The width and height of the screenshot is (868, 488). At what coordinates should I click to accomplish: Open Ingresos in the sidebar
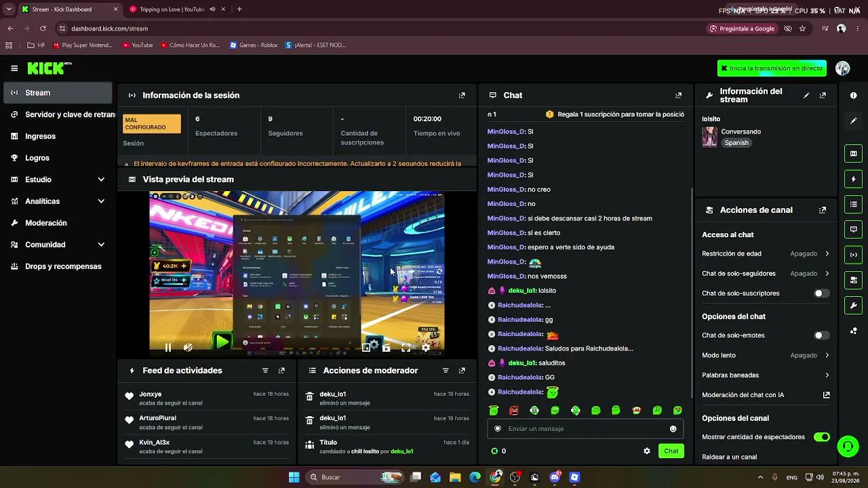58,136
